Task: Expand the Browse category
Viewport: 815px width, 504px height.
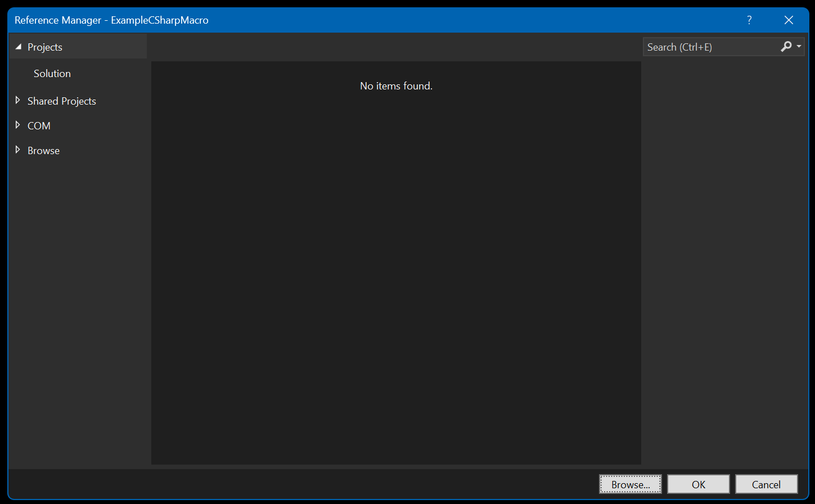Action: [18, 150]
